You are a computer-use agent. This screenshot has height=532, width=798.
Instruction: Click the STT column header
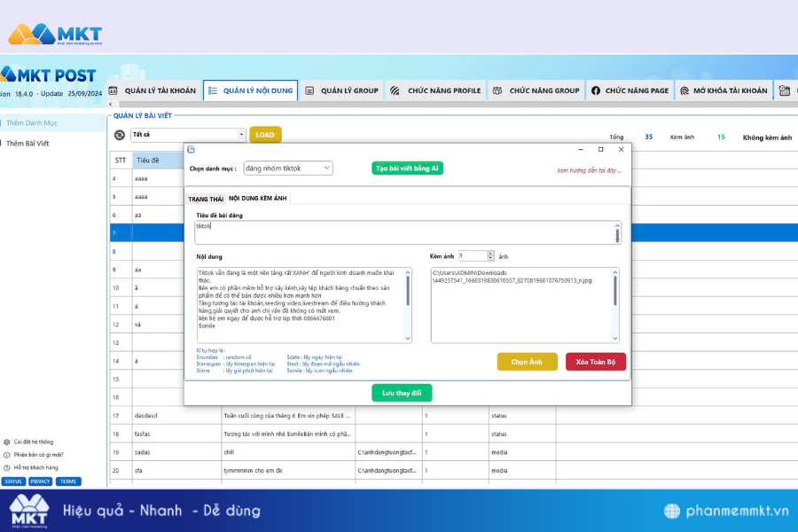pos(121,160)
